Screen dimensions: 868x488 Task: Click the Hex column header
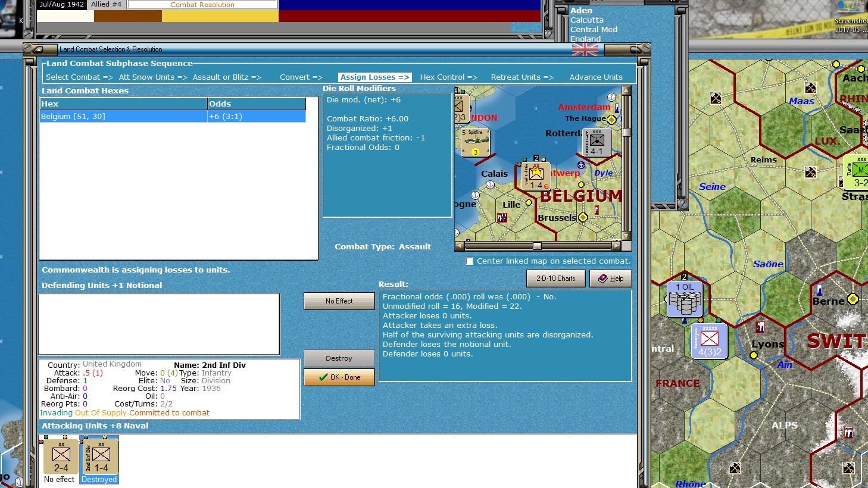(x=123, y=104)
